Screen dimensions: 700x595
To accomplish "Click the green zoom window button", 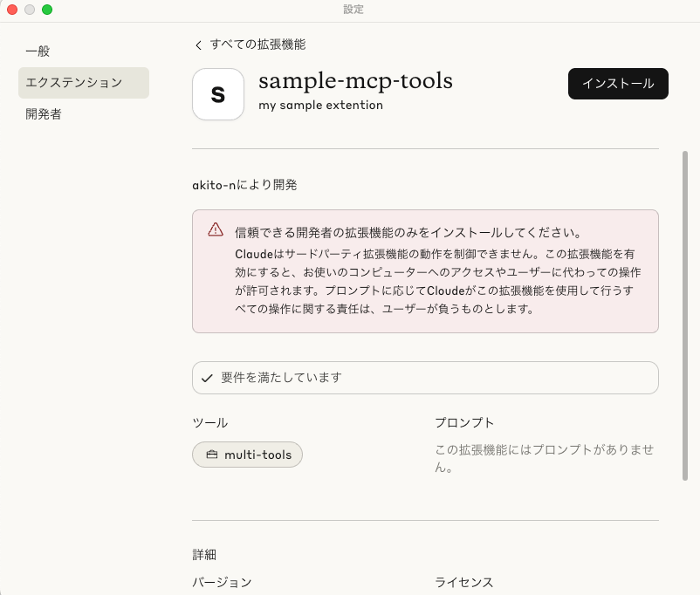I will pyautogui.click(x=47, y=10).
